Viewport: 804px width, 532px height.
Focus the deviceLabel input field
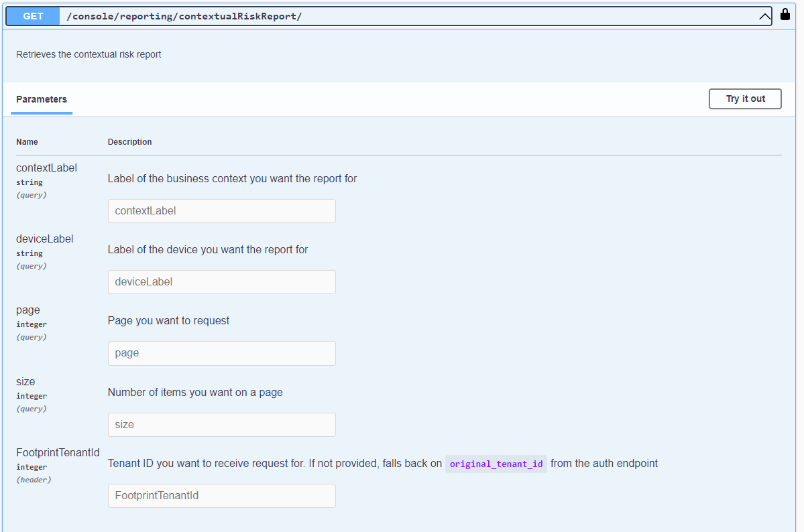(x=221, y=282)
